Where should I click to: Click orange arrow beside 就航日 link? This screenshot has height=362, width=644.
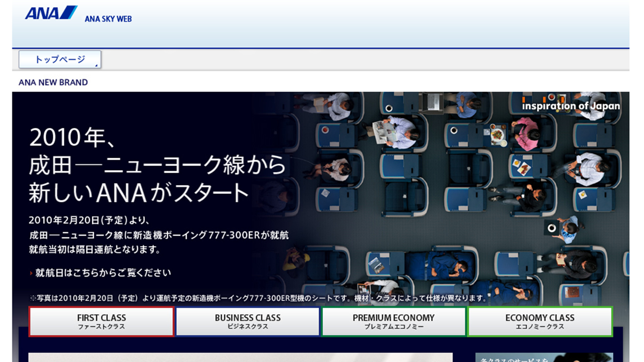click(x=31, y=273)
